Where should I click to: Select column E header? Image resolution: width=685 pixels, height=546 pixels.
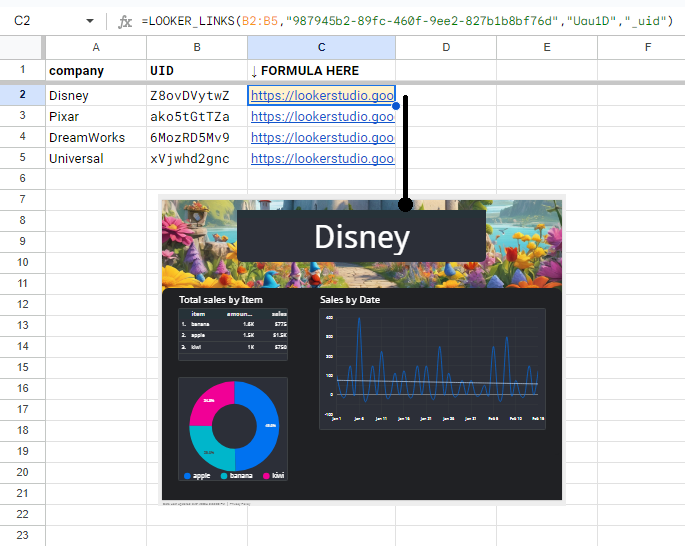coord(547,47)
